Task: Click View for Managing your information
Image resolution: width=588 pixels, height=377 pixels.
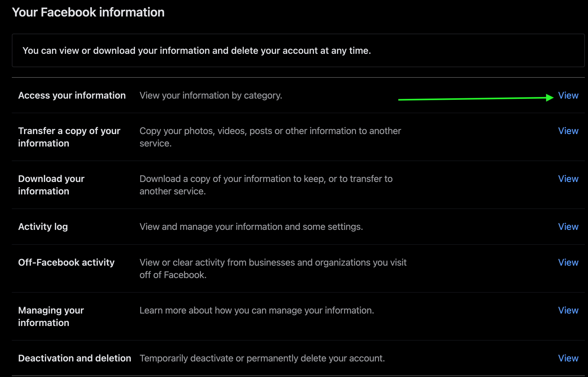Action: click(568, 310)
